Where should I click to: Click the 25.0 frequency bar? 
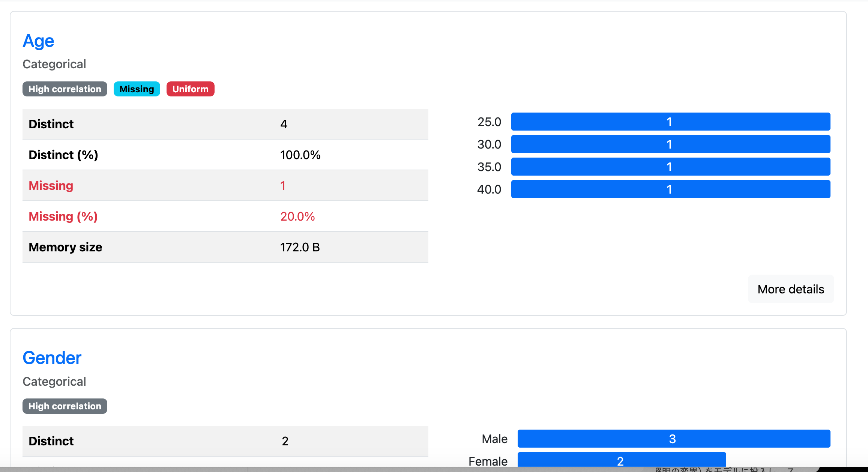click(x=670, y=122)
